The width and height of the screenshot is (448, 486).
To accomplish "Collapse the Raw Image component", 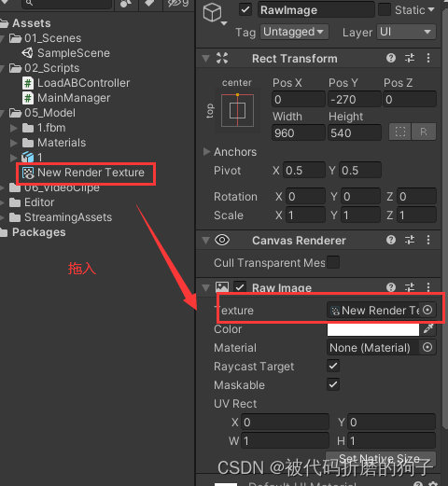I will pyautogui.click(x=205, y=287).
